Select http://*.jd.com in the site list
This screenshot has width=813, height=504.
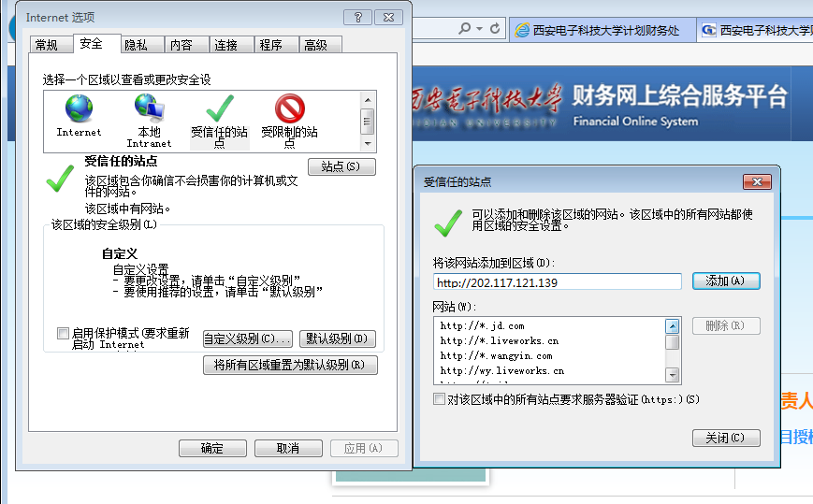[482, 326]
